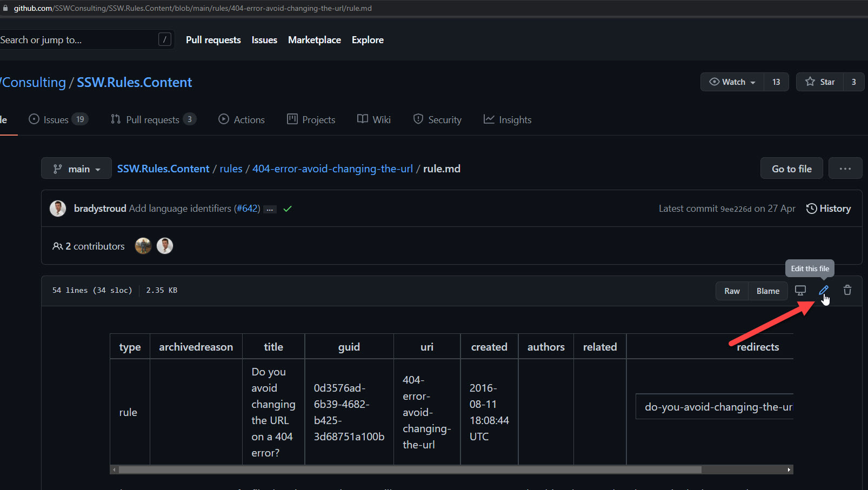The image size is (868, 490).
Task: Click the first contributor avatar
Action: pyautogui.click(x=143, y=246)
